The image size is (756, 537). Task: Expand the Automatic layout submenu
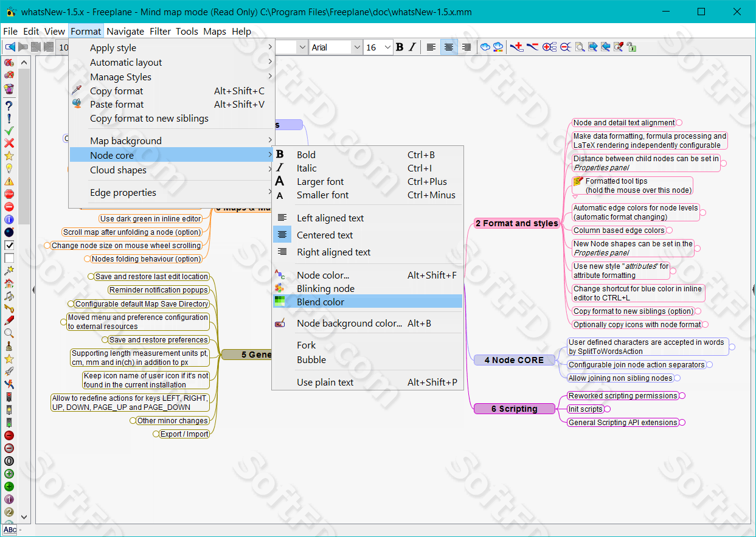click(x=172, y=62)
